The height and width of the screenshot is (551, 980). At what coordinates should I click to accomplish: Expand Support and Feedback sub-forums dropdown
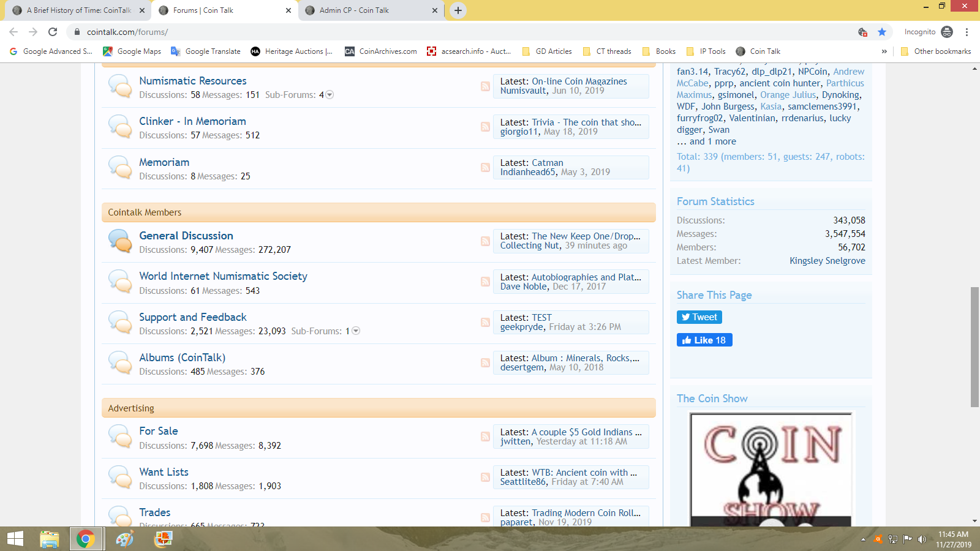click(x=356, y=331)
